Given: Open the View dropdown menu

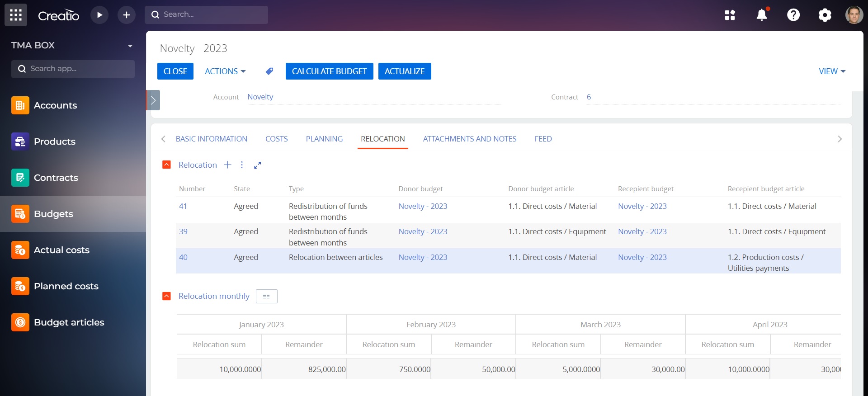Looking at the screenshot, I should coord(832,71).
